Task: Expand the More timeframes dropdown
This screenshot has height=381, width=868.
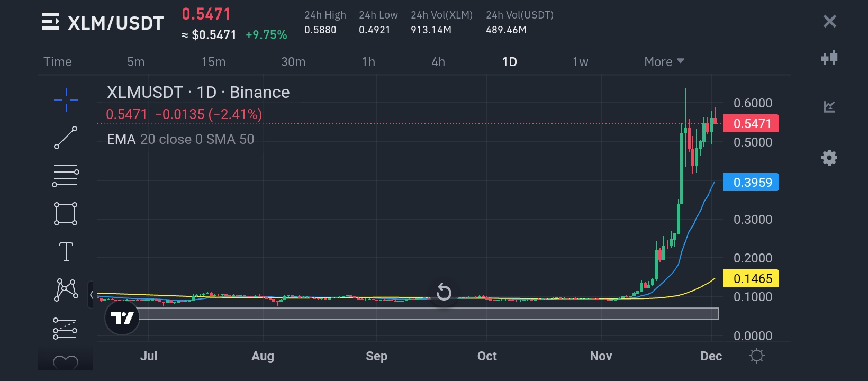Action: [x=664, y=62]
